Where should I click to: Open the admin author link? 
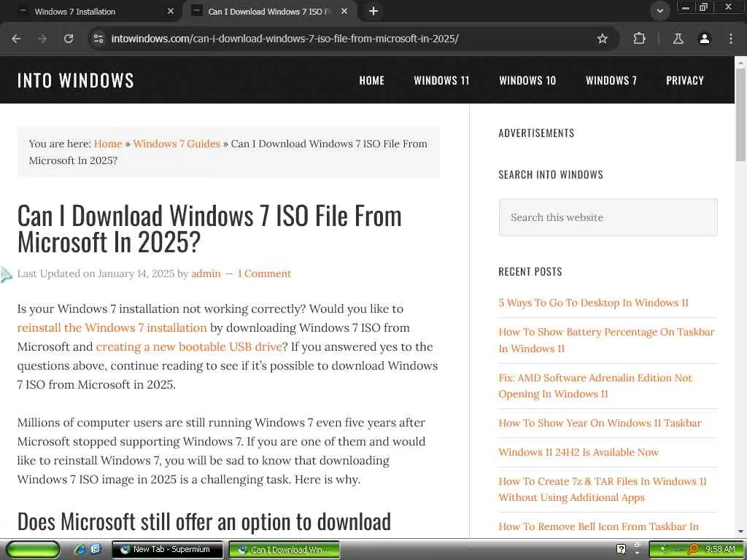click(206, 273)
